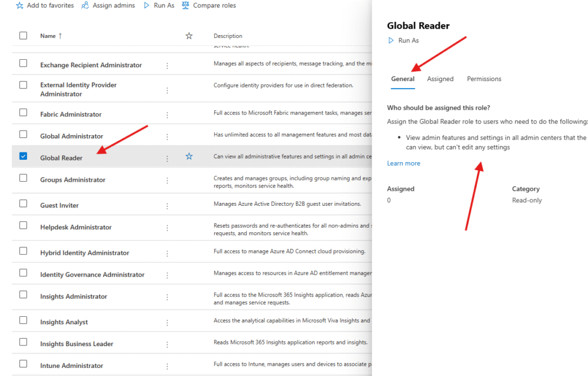
Task: Switch to the Assigned tab
Action: click(x=440, y=79)
